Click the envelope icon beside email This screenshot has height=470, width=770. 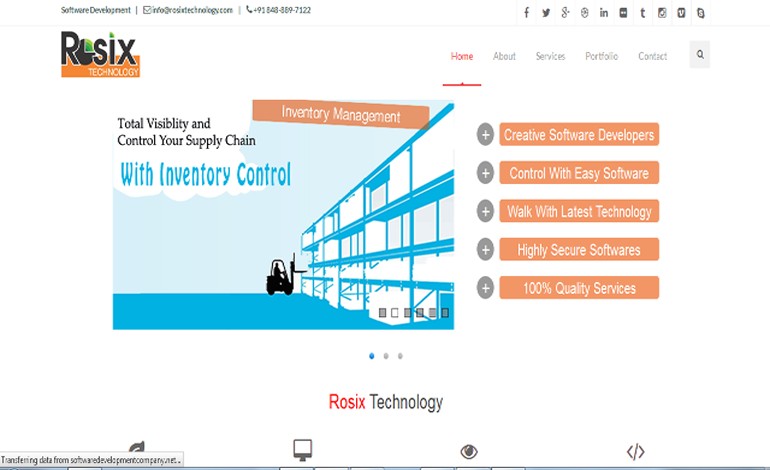pyautogui.click(x=147, y=10)
